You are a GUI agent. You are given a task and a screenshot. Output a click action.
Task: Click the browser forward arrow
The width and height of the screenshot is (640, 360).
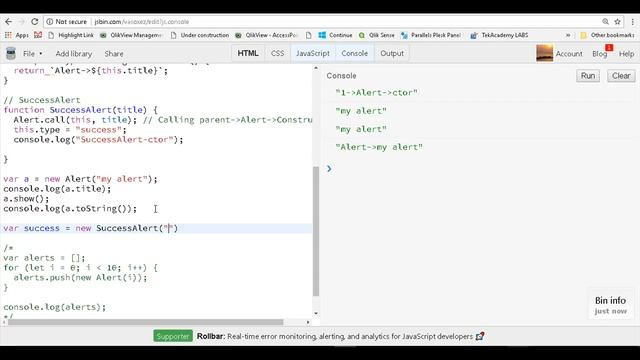pyautogui.click(x=22, y=22)
